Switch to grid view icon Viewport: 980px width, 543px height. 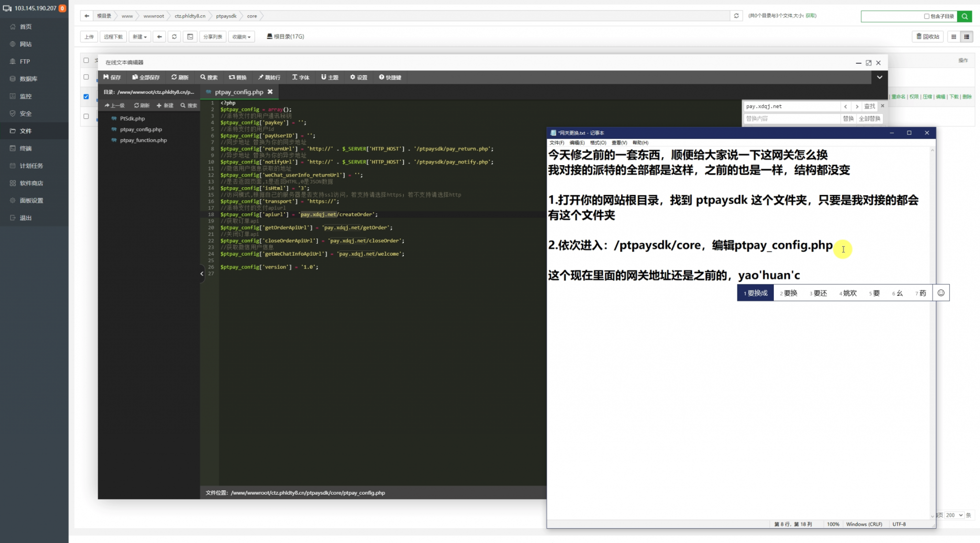coord(954,36)
